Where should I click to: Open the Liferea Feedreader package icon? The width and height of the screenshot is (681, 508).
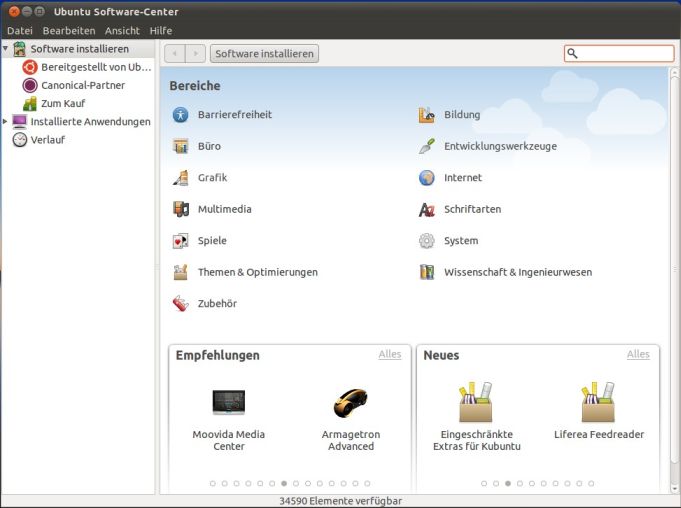coord(598,402)
